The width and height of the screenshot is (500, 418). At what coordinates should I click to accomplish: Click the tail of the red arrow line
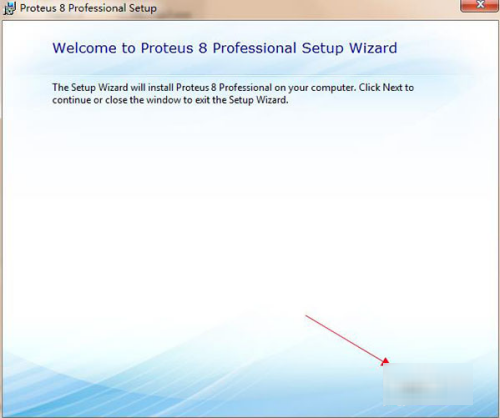click(x=307, y=316)
